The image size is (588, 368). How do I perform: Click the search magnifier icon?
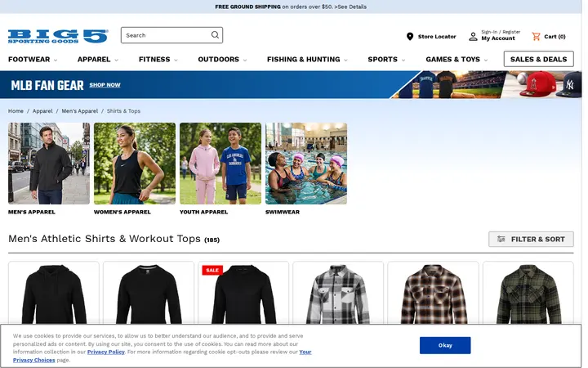[x=215, y=35]
